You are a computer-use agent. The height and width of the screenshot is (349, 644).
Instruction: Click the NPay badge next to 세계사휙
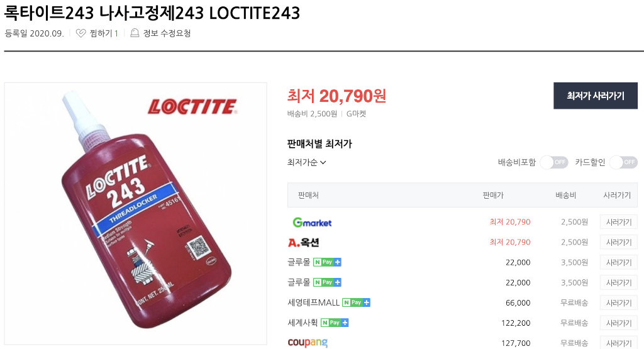[x=335, y=323]
